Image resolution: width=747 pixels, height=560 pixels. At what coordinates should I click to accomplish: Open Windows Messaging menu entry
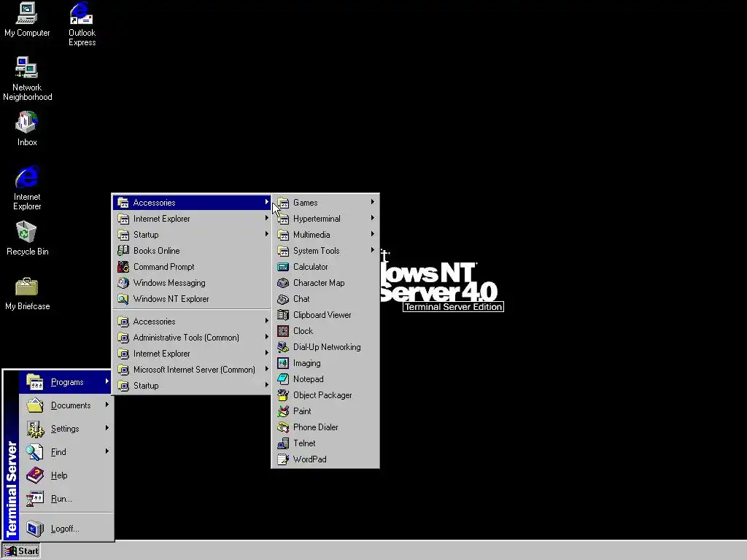pos(192,283)
